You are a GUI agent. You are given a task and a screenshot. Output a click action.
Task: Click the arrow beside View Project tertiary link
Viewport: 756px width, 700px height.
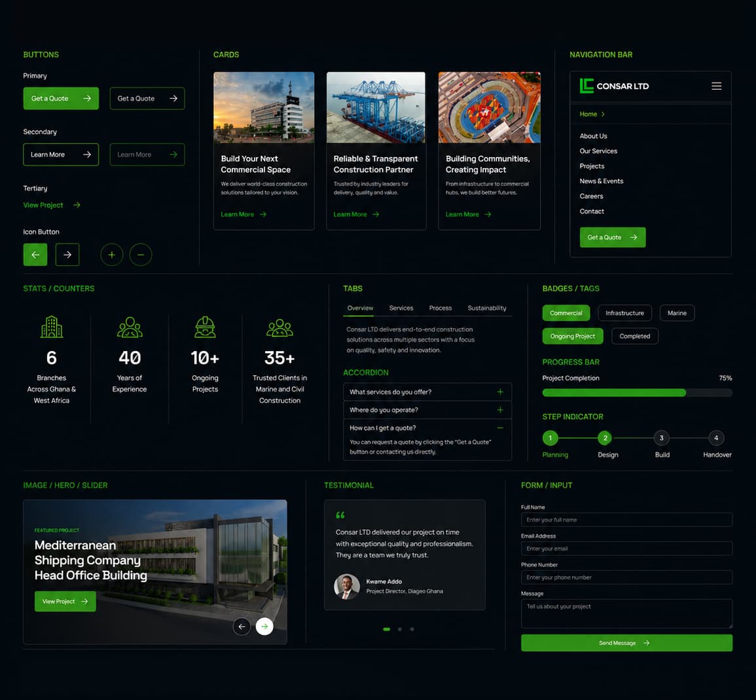tap(77, 205)
